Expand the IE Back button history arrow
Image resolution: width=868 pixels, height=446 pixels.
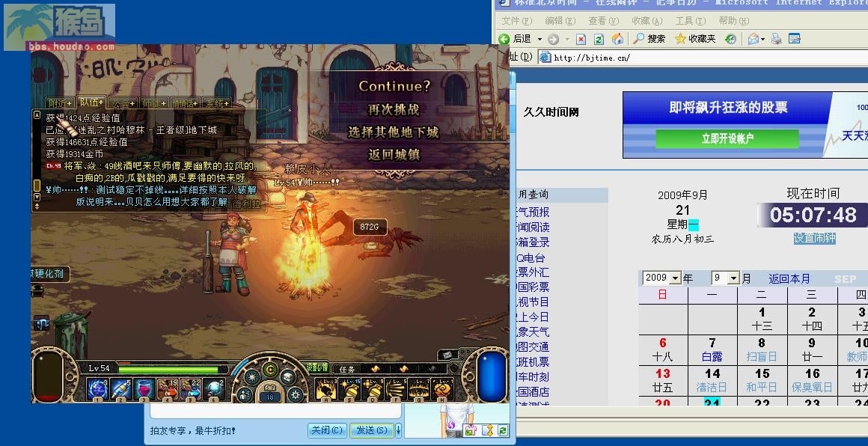click(540, 40)
